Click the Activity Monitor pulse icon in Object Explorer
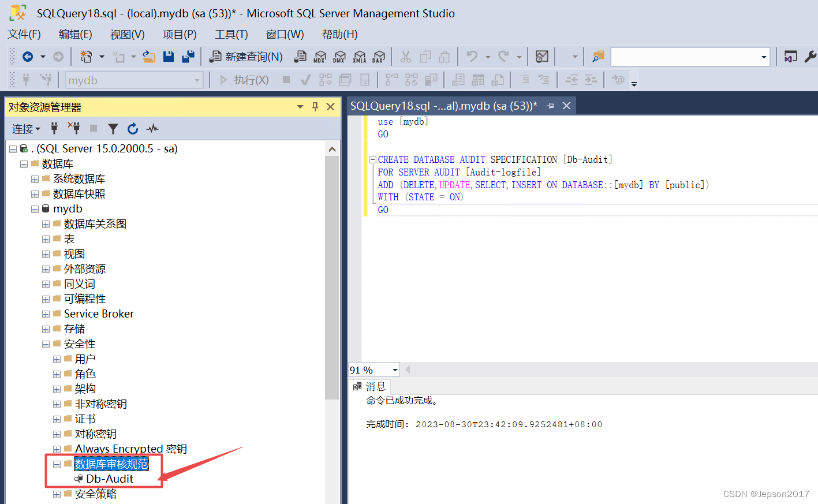 [x=152, y=128]
